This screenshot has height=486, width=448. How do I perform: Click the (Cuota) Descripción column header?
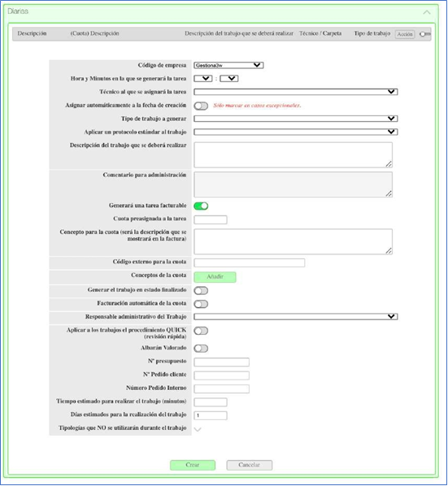pos(94,33)
